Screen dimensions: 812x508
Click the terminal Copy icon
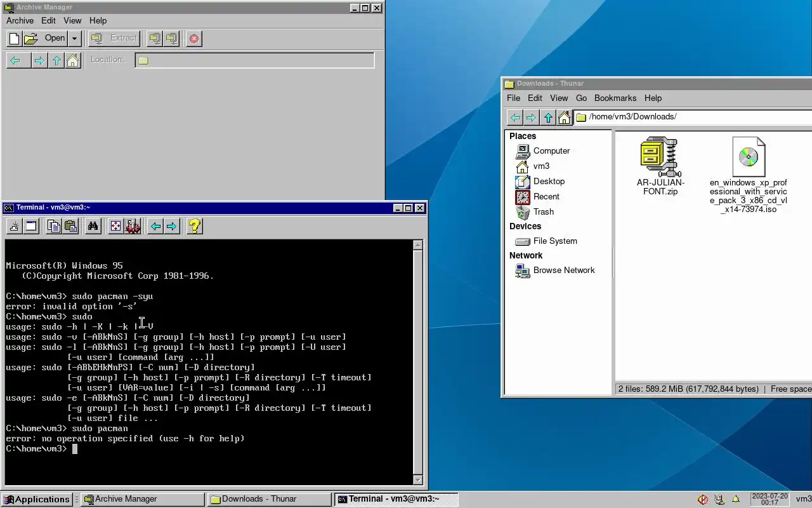pyautogui.click(x=54, y=226)
